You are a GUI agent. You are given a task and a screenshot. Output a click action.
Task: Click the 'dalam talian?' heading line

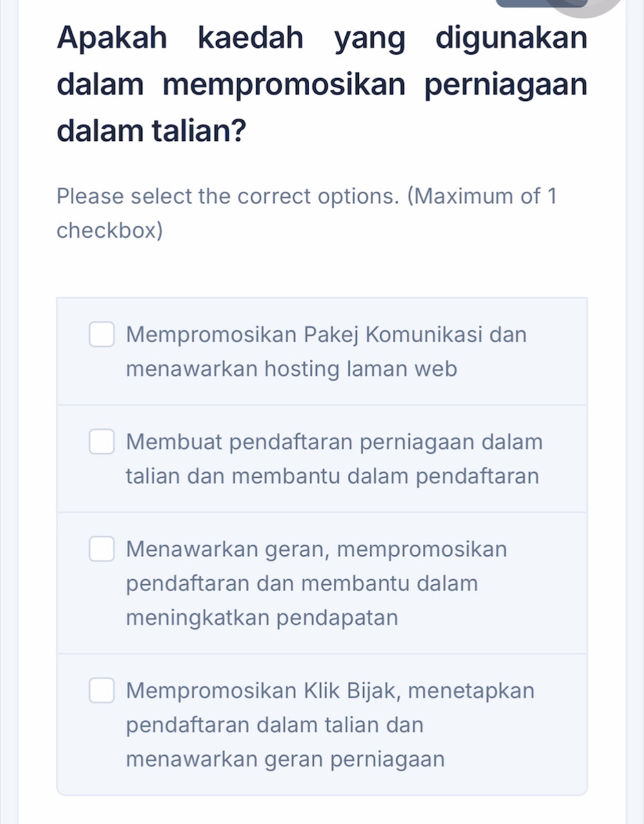pos(151,130)
